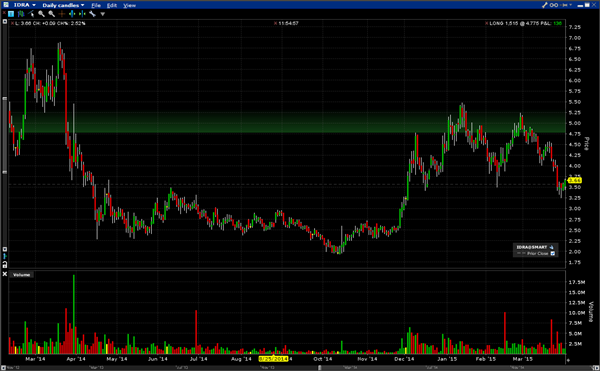Open the View menu
600x371 pixels.
coord(129,5)
